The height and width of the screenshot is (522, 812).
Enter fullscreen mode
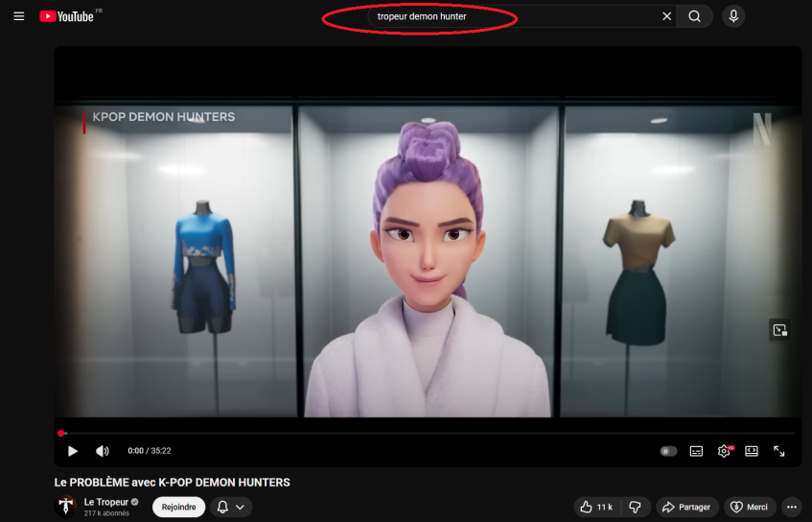(x=779, y=451)
